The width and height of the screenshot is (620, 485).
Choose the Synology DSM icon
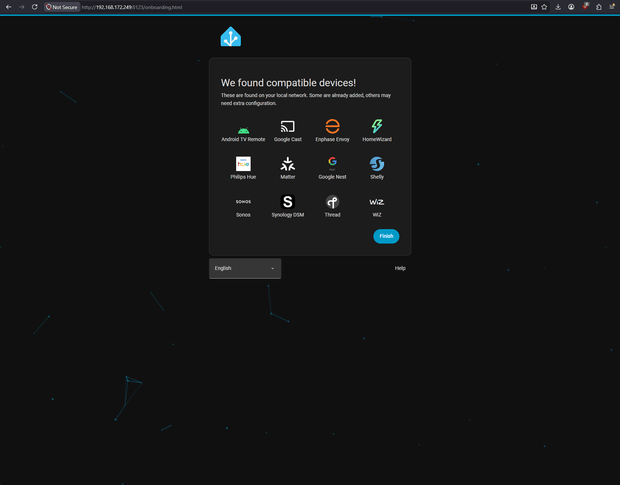pos(287,202)
